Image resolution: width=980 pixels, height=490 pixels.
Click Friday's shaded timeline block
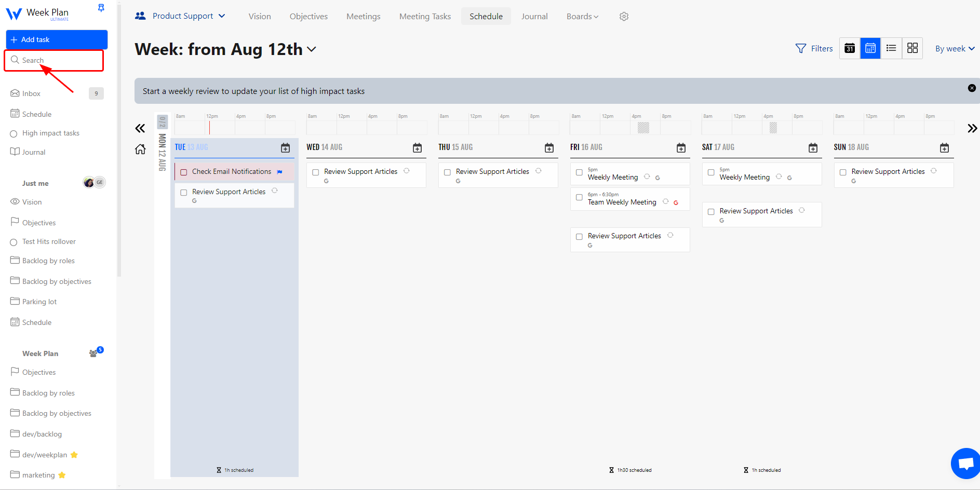643,128
